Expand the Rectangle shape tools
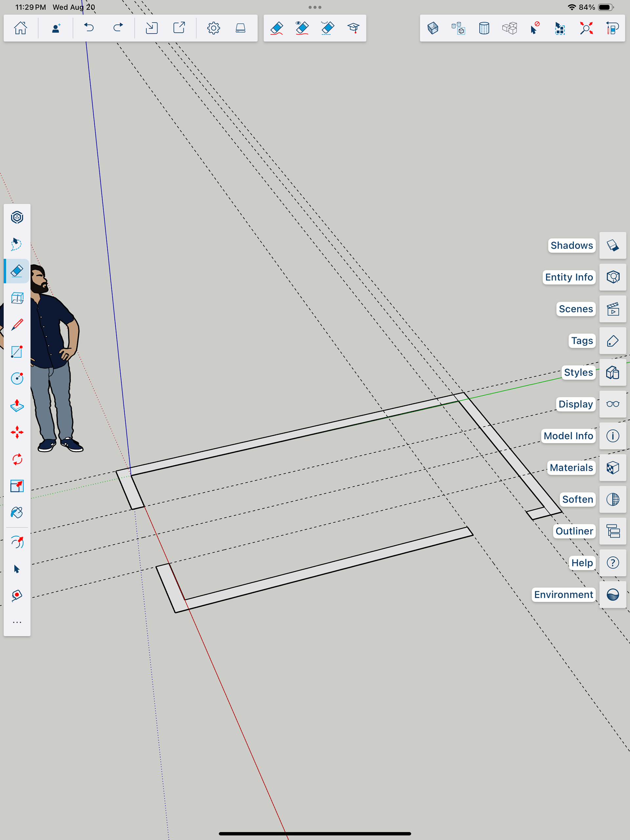This screenshot has width=630, height=840. click(17, 352)
